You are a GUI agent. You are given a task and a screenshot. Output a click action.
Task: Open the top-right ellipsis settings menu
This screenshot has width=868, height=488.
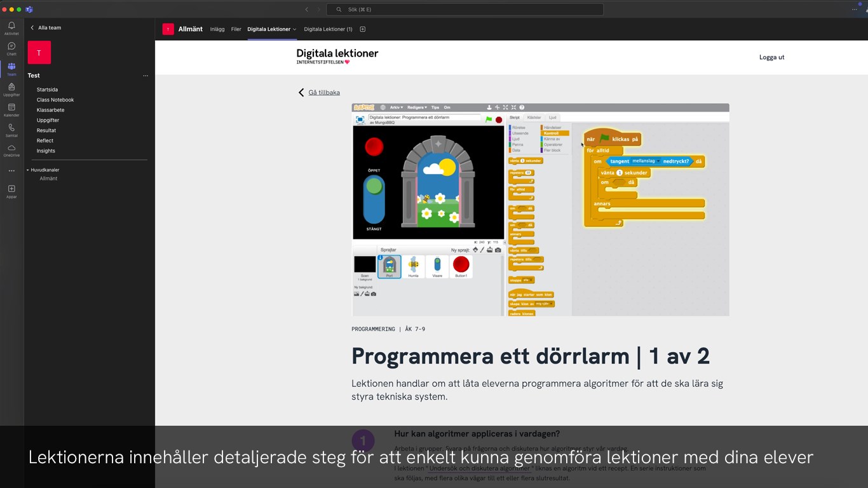pos(855,10)
